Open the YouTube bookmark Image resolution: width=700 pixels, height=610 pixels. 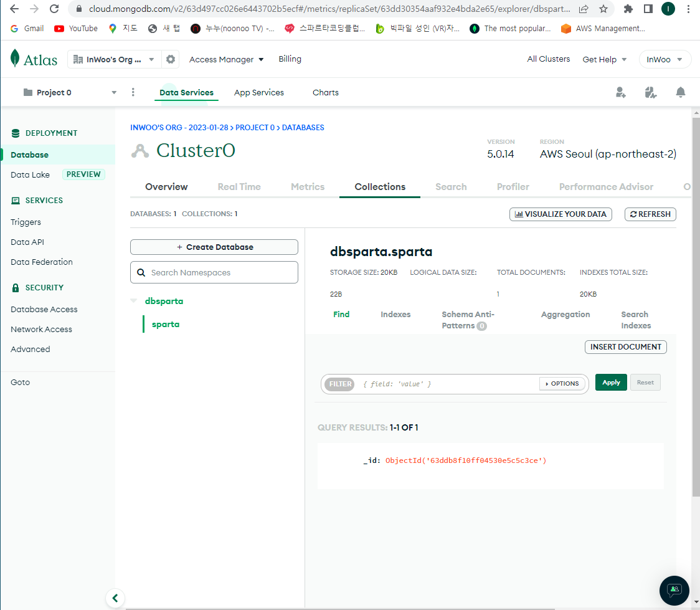[x=76, y=29]
